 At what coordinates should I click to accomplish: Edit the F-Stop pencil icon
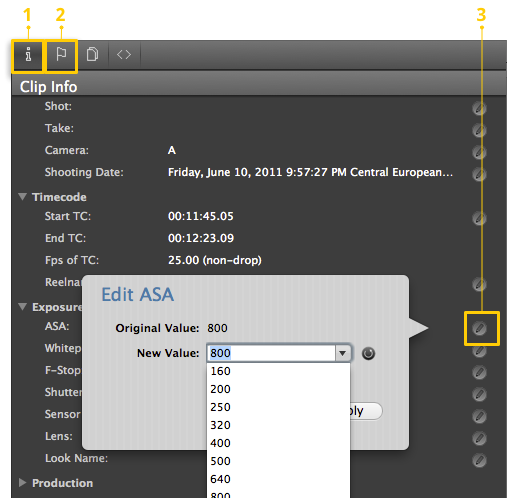click(x=479, y=372)
